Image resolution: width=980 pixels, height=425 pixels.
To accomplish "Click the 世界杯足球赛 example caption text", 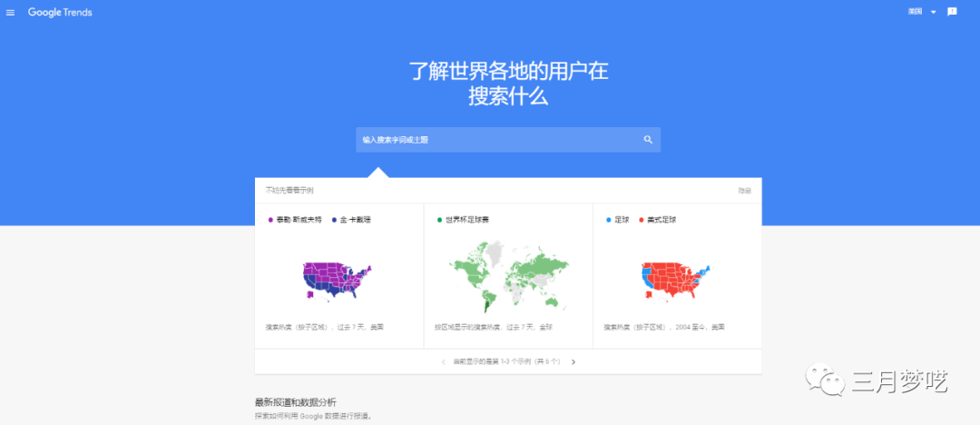I will coord(494,327).
